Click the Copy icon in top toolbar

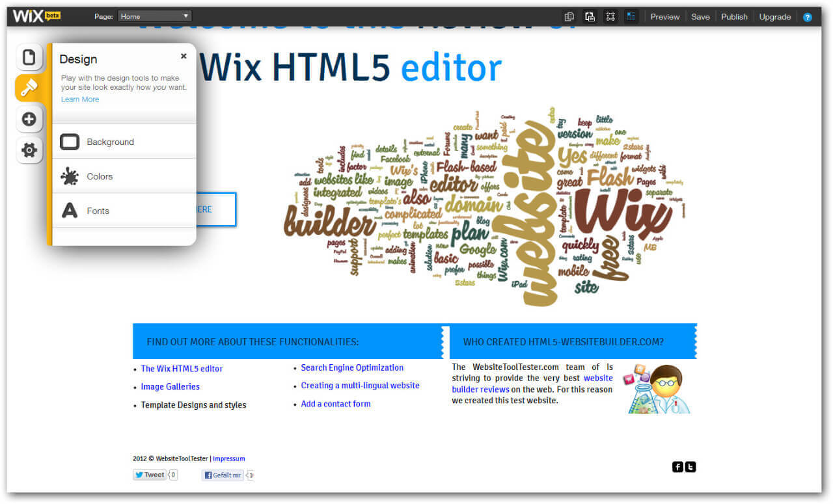point(569,17)
